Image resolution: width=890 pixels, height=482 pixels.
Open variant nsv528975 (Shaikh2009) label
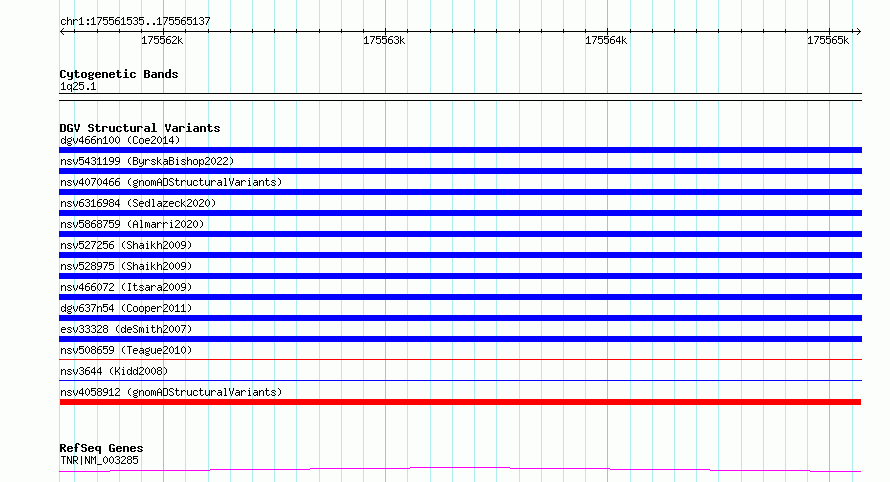coord(126,266)
